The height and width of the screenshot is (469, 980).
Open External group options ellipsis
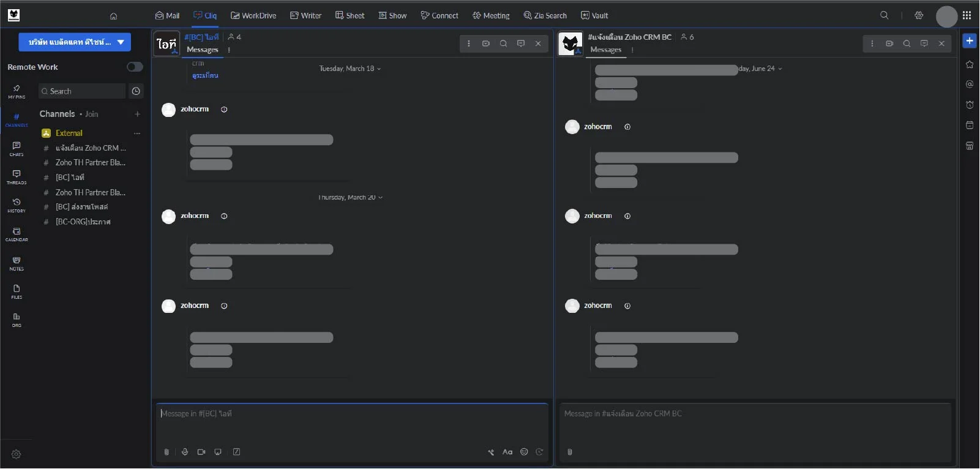point(137,133)
